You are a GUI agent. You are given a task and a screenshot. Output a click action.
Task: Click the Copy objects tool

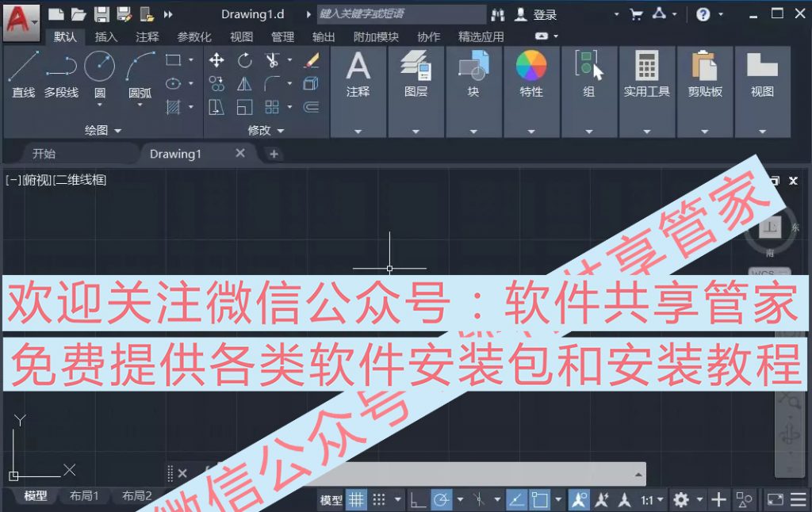coord(216,83)
